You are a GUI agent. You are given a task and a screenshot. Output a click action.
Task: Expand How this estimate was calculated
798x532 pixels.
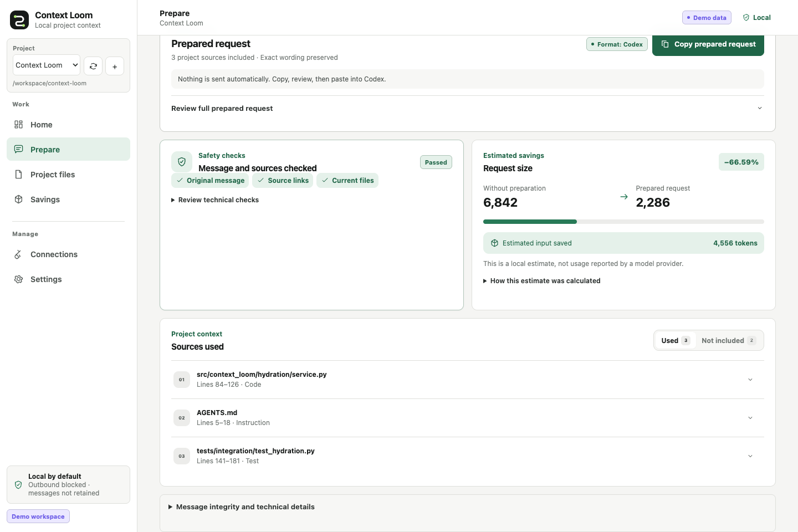click(x=542, y=281)
